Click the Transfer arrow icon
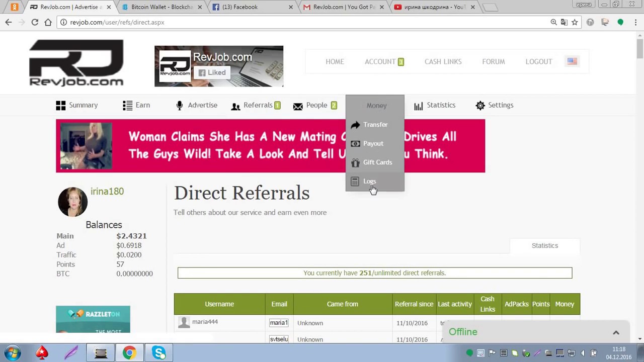This screenshot has height=362, width=644. pyautogui.click(x=355, y=125)
